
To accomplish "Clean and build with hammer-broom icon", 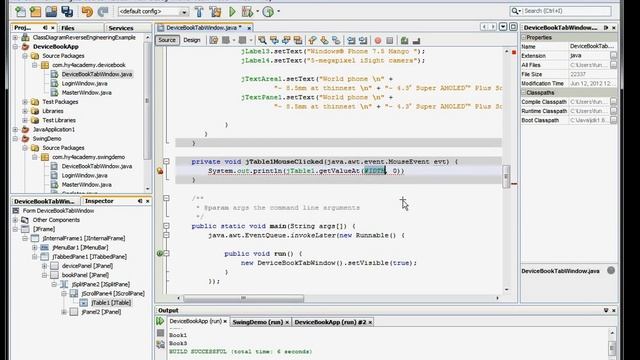I will coord(215,11).
